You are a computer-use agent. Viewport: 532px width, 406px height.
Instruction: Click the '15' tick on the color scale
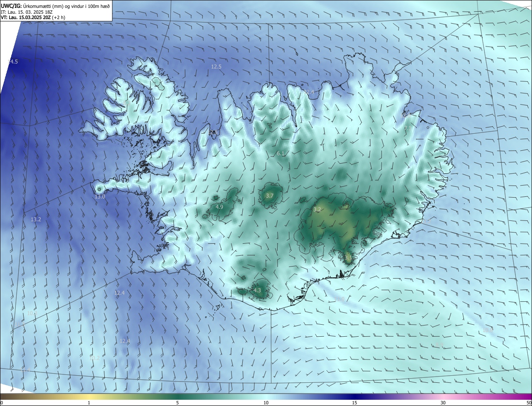coord(355,403)
